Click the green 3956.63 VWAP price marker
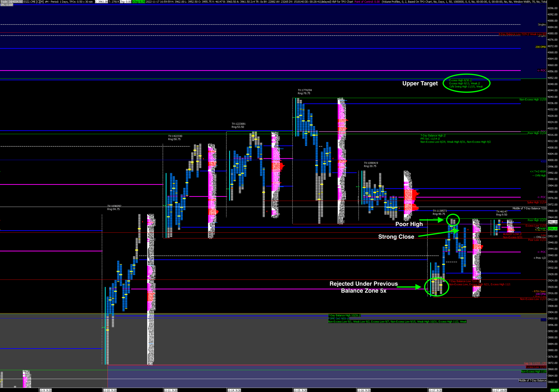Screen dimensions: 559x392 point(552,229)
